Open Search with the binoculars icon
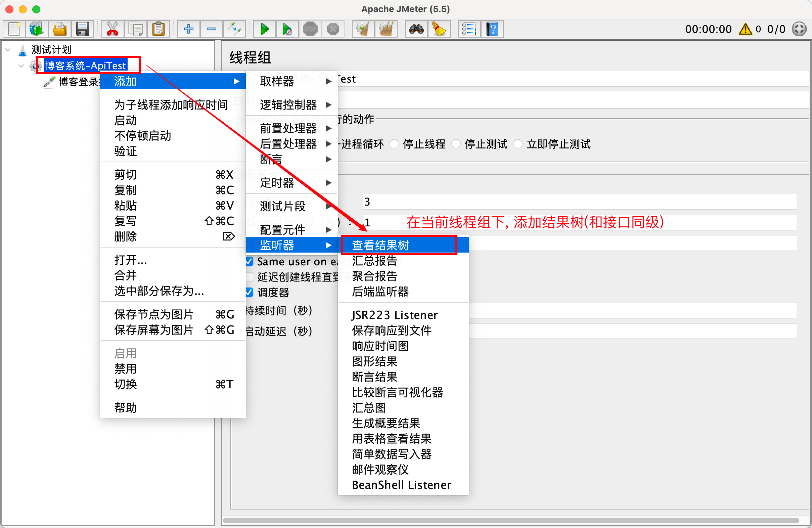The height and width of the screenshot is (528, 812). [x=416, y=29]
